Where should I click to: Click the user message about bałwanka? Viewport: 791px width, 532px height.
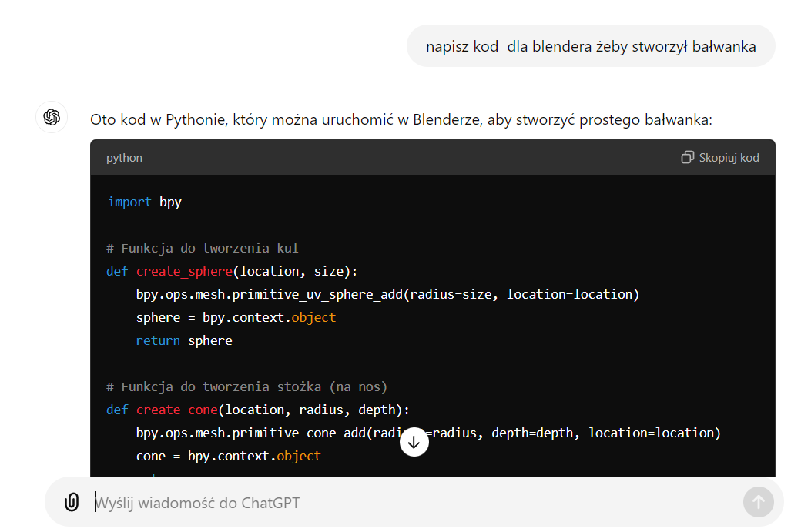coord(591,46)
